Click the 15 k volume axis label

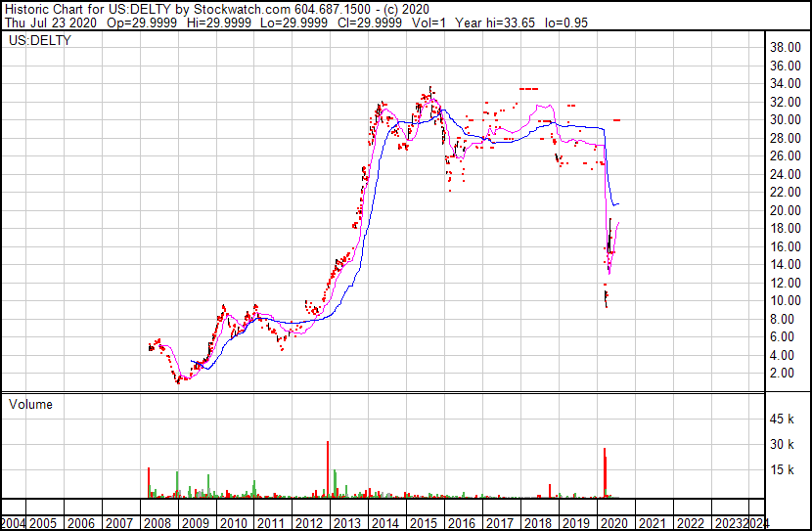coord(782,469)
